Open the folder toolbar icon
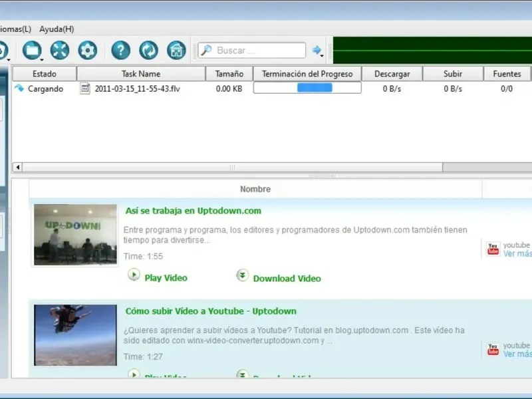Viewport: 532px width, 399px height. click(32, 51)
